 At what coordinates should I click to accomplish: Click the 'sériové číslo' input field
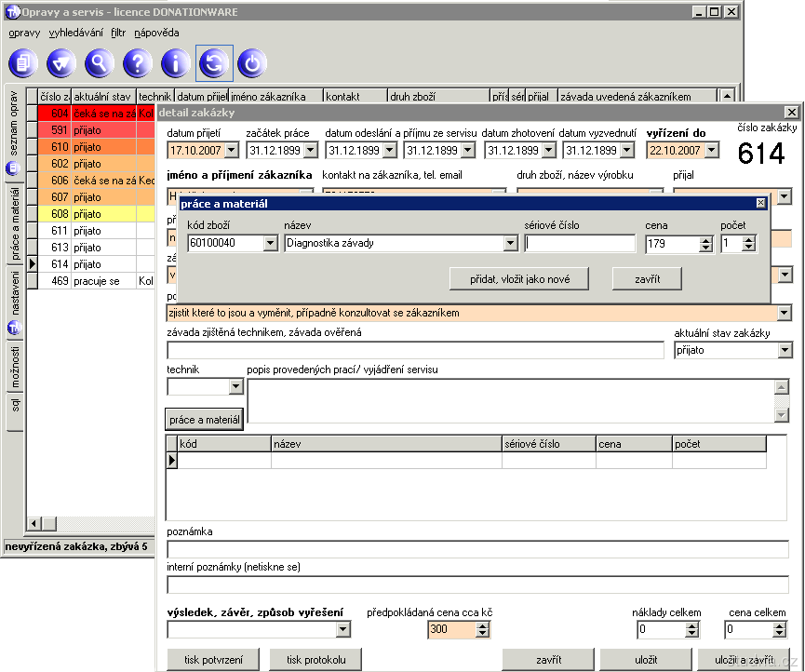pyautogui.click(x=580, y=244)
